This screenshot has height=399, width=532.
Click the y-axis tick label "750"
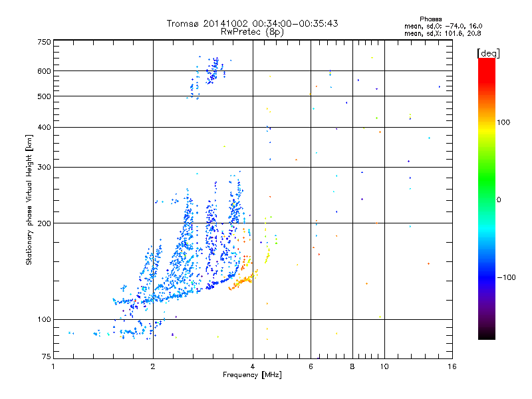(x=44, y=42)
